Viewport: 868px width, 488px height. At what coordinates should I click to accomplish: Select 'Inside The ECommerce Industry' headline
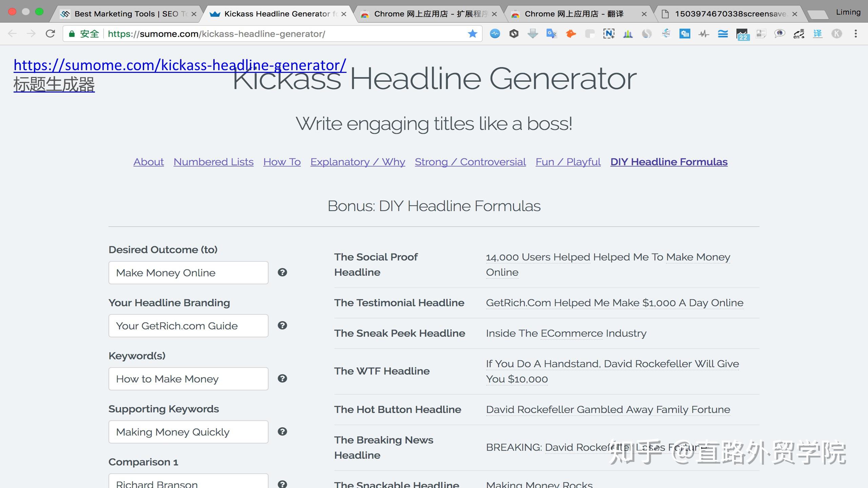(566, 333)
